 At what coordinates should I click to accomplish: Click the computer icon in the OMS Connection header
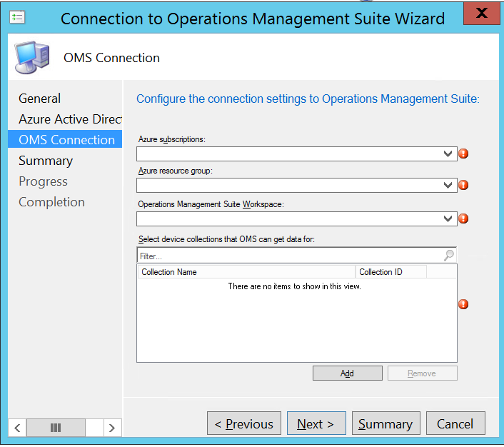pyautogui.click(x=32, y=59)
